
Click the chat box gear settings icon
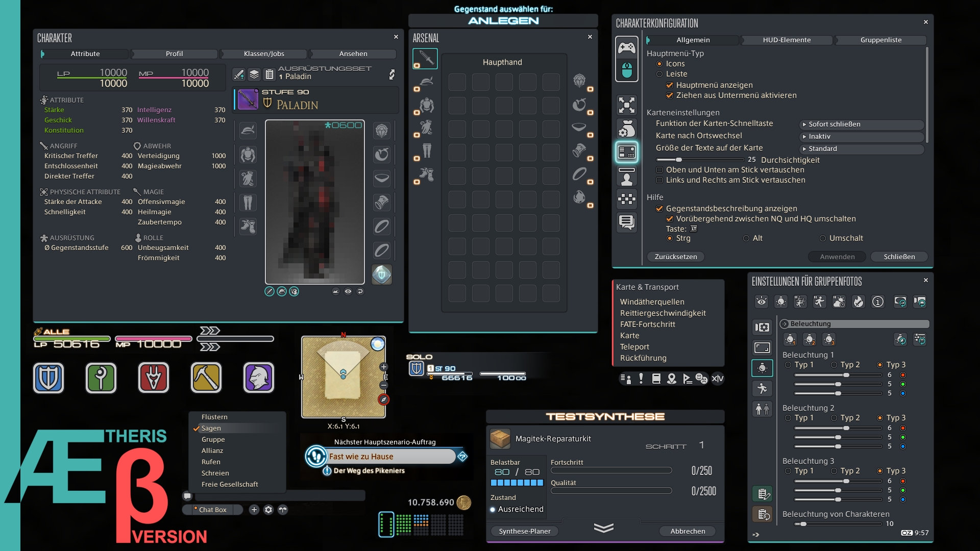pyautogui.click(x=268, y=510)
